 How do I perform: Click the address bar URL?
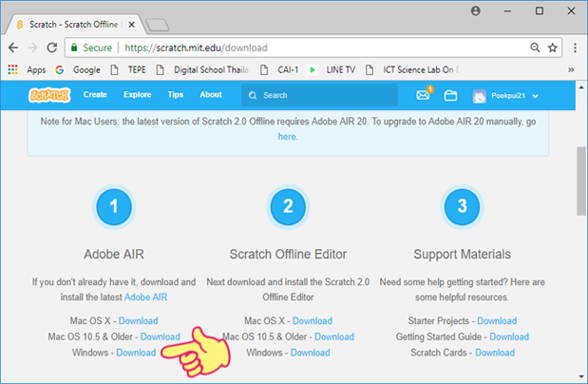click(196, 48)
